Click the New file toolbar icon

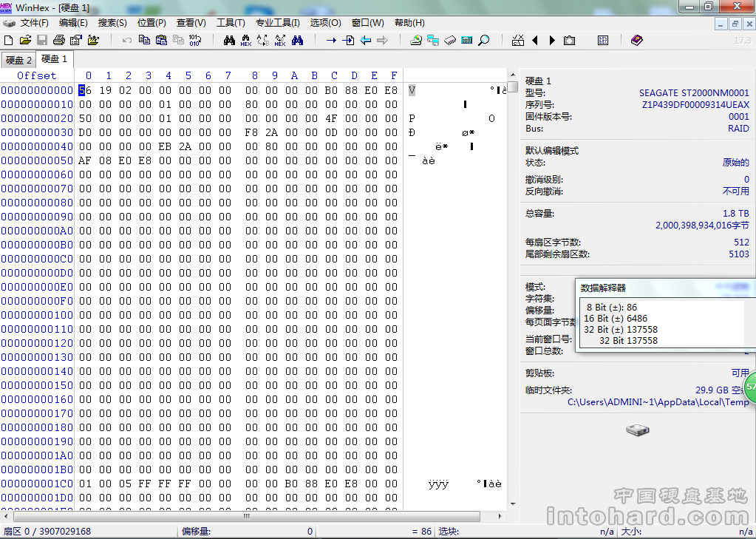coord(9,40)
